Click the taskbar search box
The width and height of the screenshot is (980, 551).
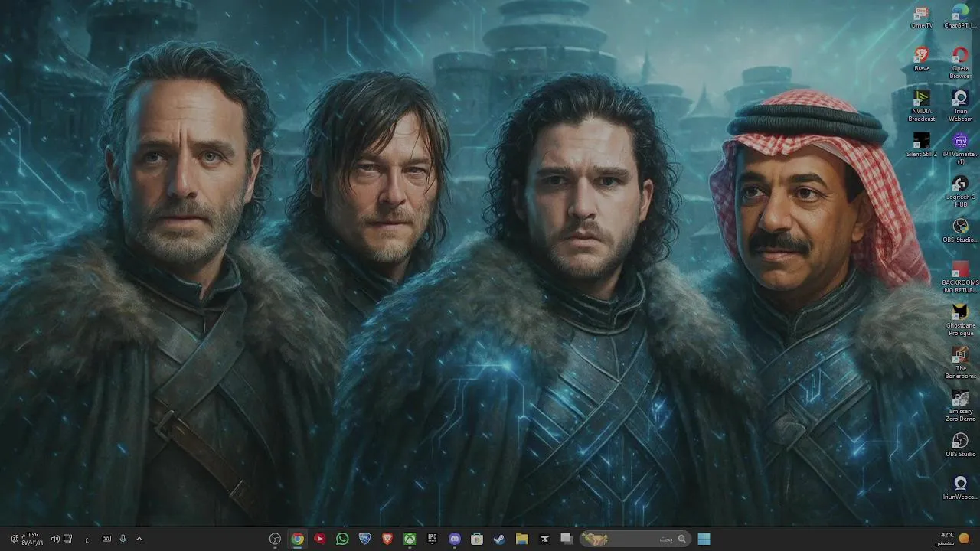(x=634, y=539)
